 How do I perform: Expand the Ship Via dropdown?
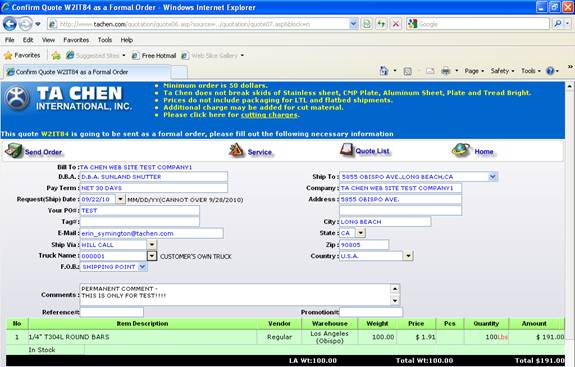[x=152, y=245]
